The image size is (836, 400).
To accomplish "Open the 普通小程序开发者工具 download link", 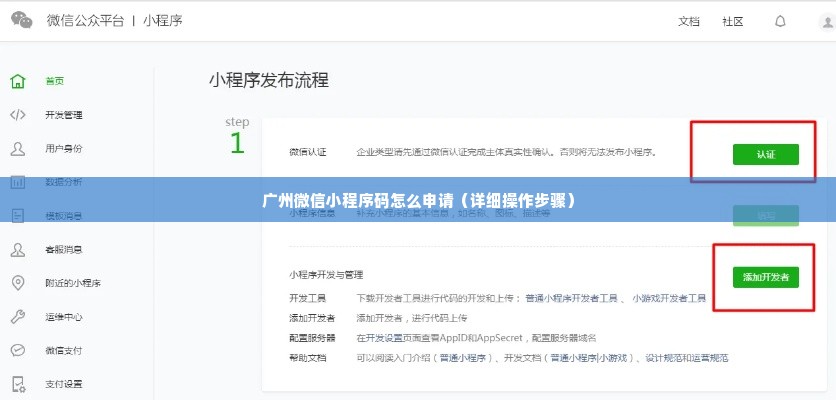I will 571,298.
